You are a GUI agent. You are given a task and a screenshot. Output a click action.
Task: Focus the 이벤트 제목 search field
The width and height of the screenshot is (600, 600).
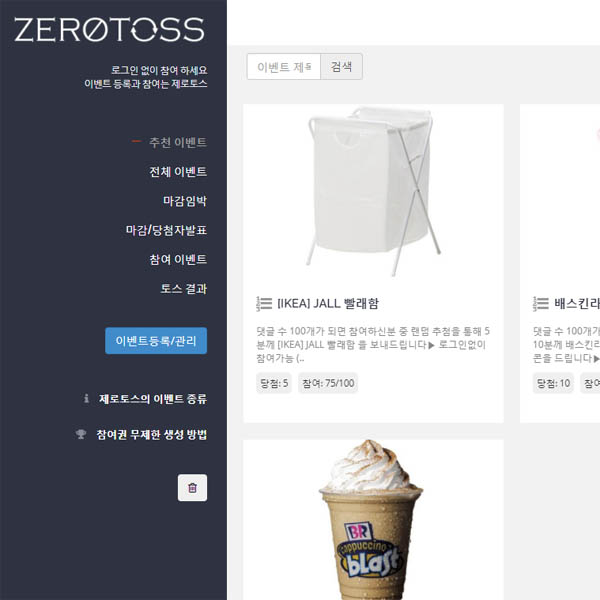pyautogui.click(x=284, y=67)
